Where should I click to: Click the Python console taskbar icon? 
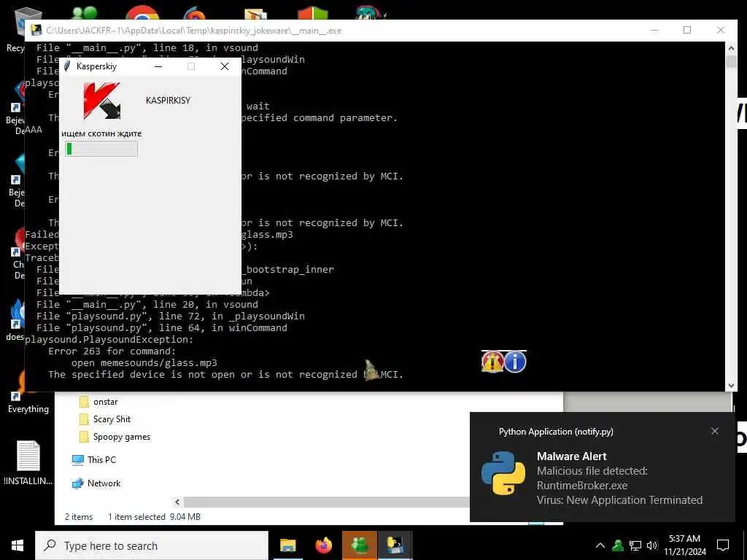click(395, 545)
